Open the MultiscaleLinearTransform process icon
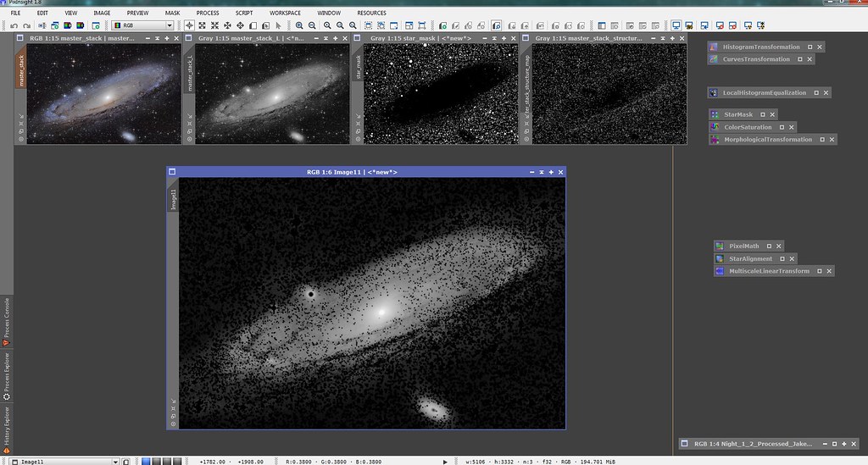The width and height of the screenshot is (868, 465). 769,271
